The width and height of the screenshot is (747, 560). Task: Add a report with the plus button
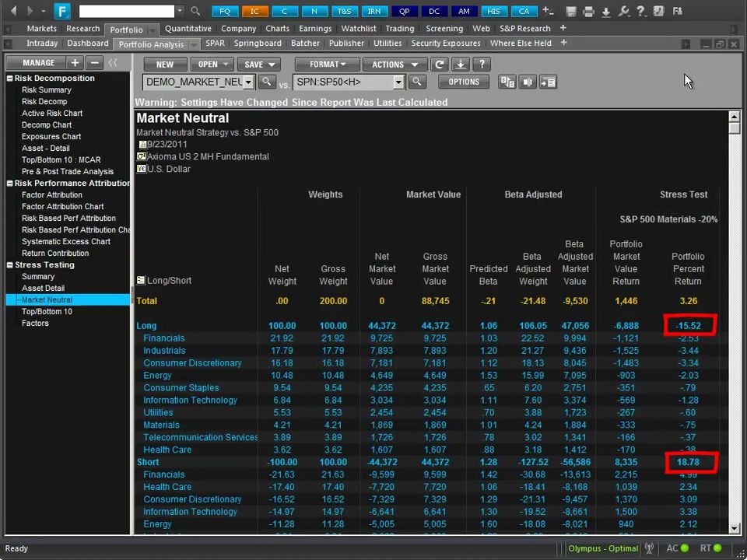[75, 62]
